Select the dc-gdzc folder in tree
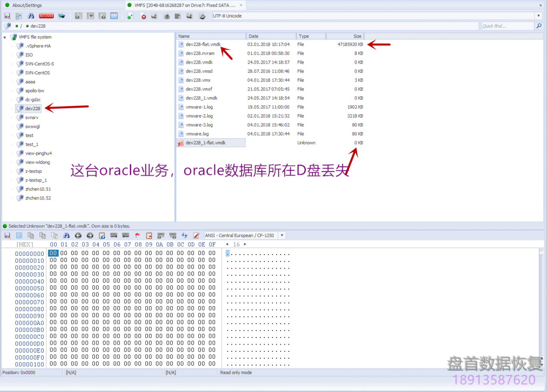The width and height of the screenshot is (547, 392). (33, 100)
